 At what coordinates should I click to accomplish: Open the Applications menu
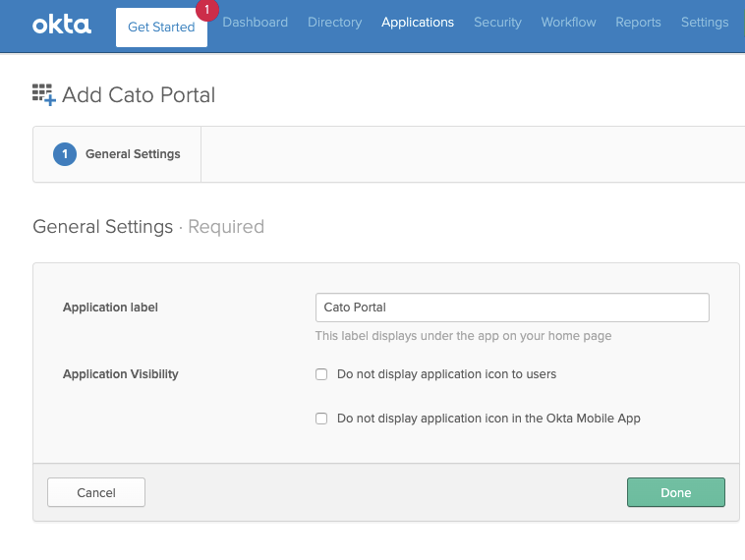(x=418, y=23)
